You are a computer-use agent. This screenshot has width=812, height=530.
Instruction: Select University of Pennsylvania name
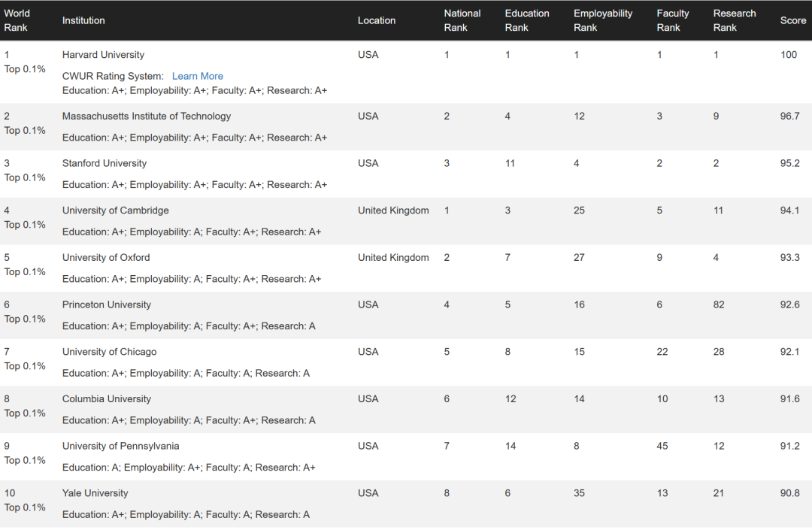pos(120,446)
